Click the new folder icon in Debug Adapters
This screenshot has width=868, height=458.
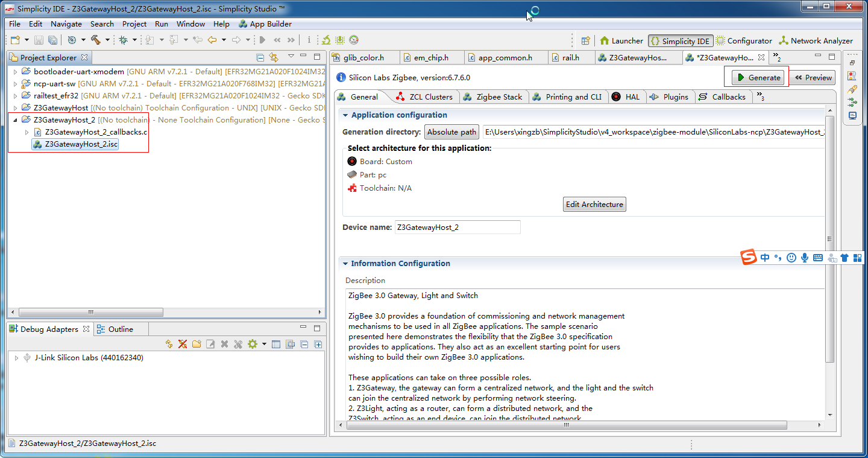click(197, 344)
